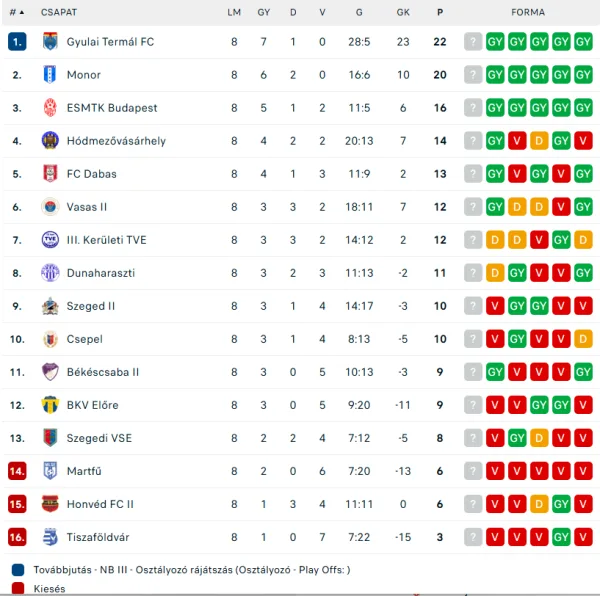600x596 pixels.
Task: Click the Gyulai Termál FC team crest
Action: (x=50, y=41)
